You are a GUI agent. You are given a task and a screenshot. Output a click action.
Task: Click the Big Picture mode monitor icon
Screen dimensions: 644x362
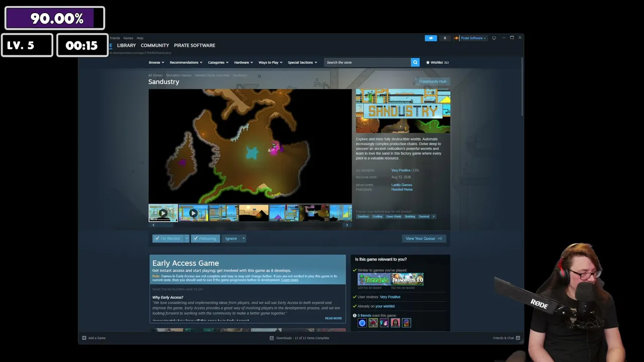point(494,38)
